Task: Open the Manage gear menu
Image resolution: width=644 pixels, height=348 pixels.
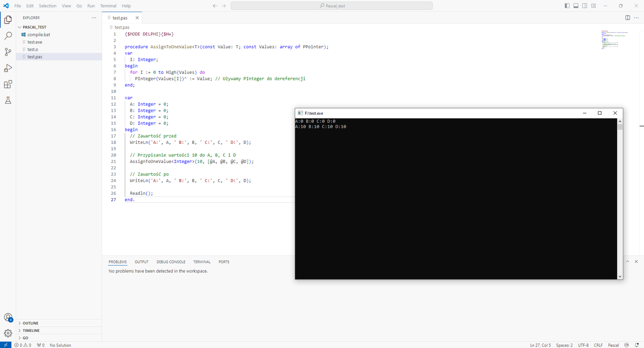Action: point(8,333)
